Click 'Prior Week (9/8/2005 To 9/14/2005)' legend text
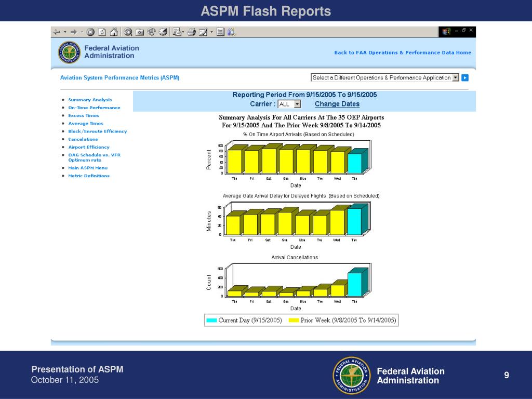Viewport: 532px width, 399px height. 348,320
